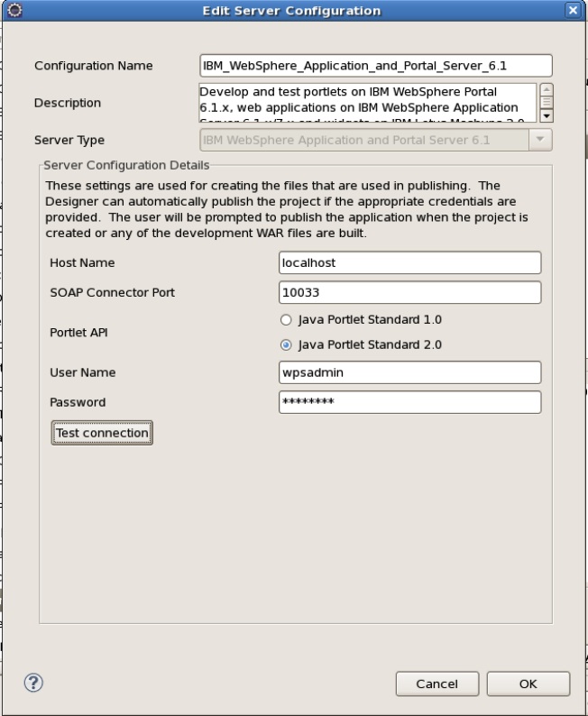This screenshot has height=716, width=588.
Task: Click the SOAP Connector Port label
Action: 113,292
